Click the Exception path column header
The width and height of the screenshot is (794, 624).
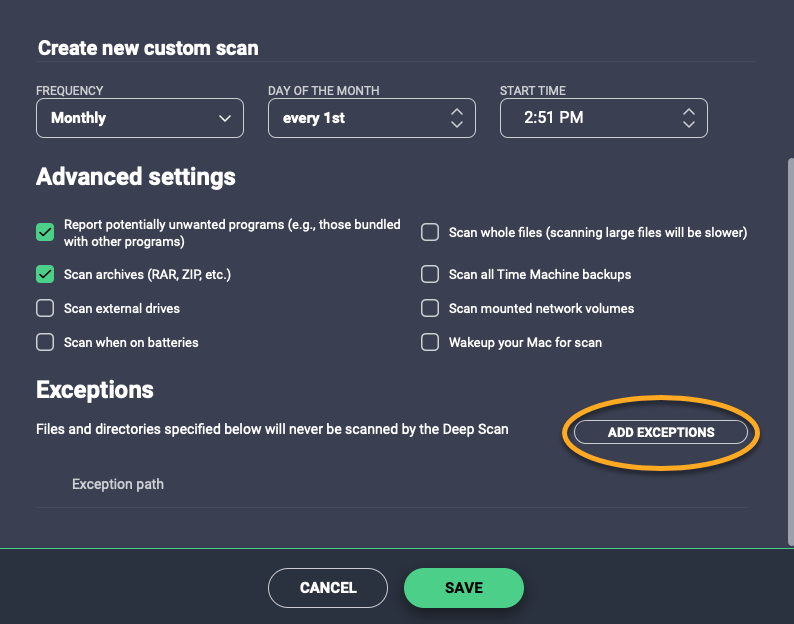118,484
